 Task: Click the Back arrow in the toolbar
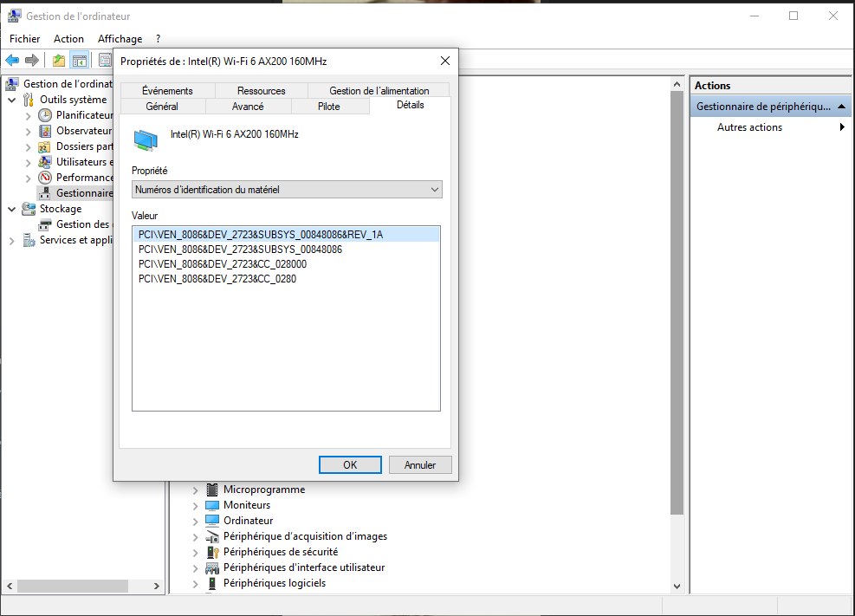(12, 60)
